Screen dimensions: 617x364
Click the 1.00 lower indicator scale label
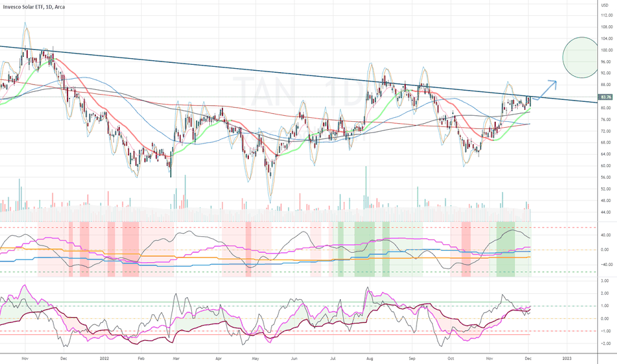(605, 306)
